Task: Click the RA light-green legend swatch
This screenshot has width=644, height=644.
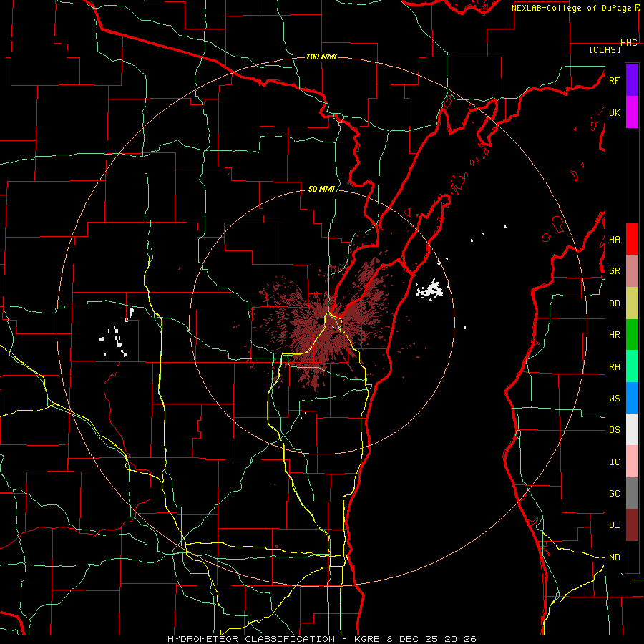Action: coord(632,366)
